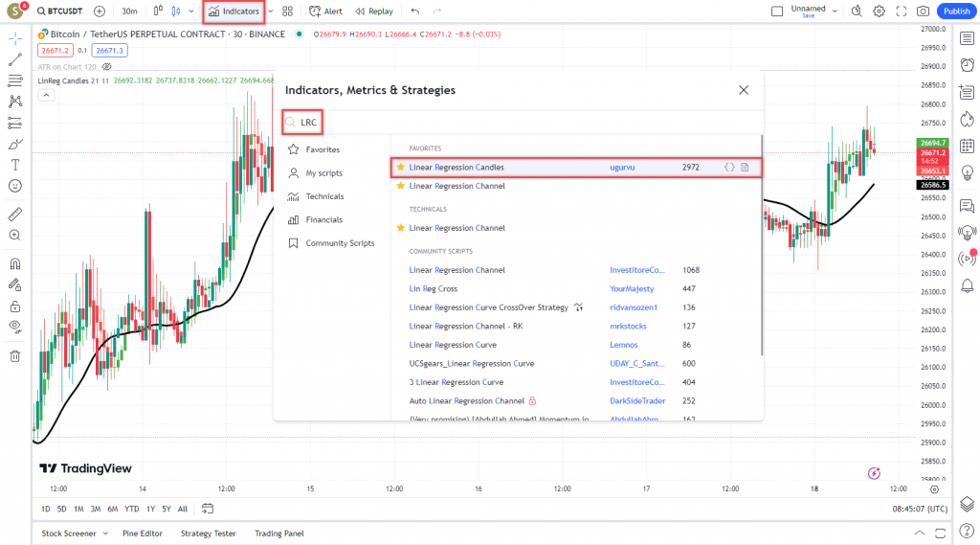Image resolution: width=980 pixels, height=545 pixels.
Task: Open DarkSideTrader author profile
Action: pyautogui.click(x=637, y=401)
